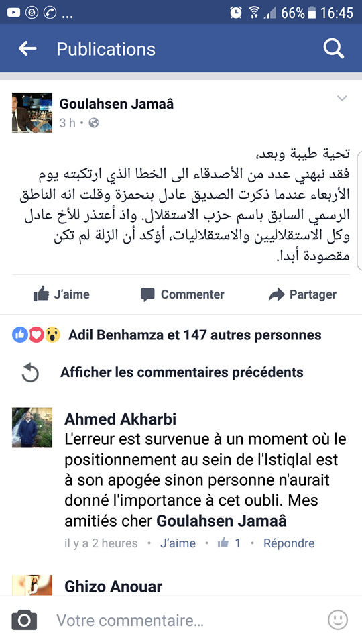View reactions list Adil Benhamza et 147
Image resolution: width=362 pixels, height=644 pixels.
click(194, 335)
